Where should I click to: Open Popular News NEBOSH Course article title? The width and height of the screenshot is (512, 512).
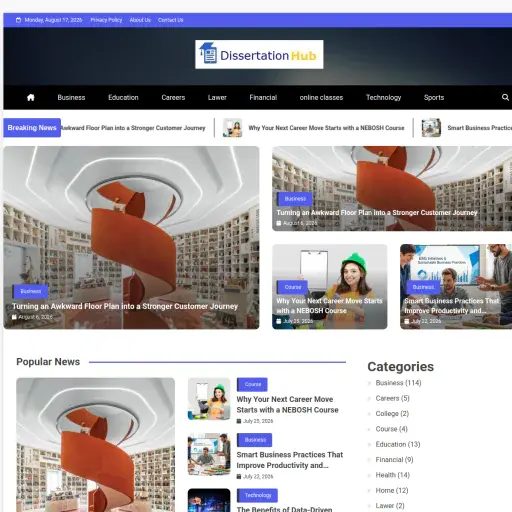287,405
